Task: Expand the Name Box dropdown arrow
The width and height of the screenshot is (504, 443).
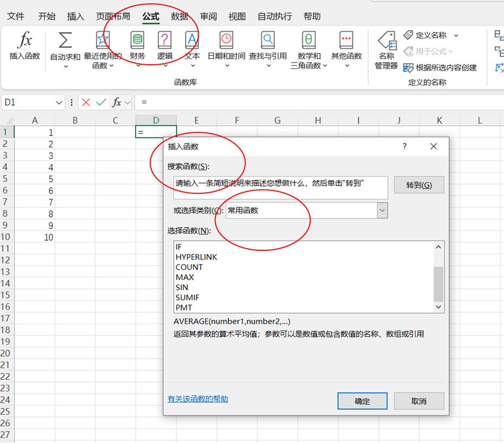Action: coord(59,102)
